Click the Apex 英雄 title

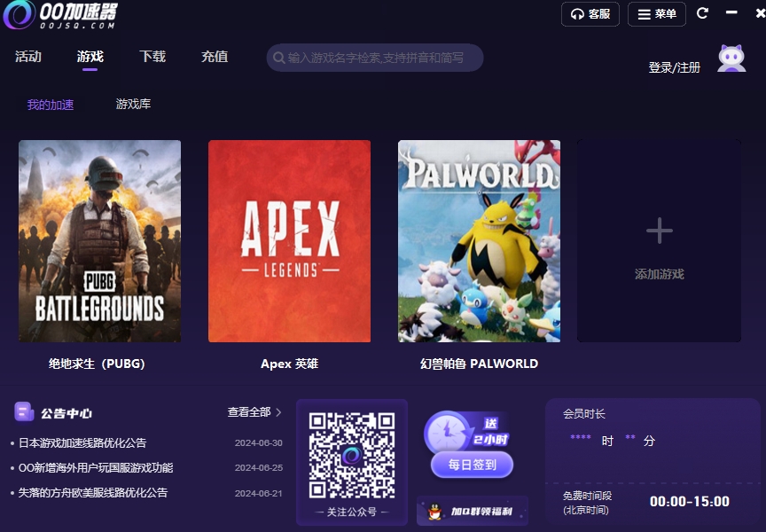pyautogui.click(x=290, y=364)
